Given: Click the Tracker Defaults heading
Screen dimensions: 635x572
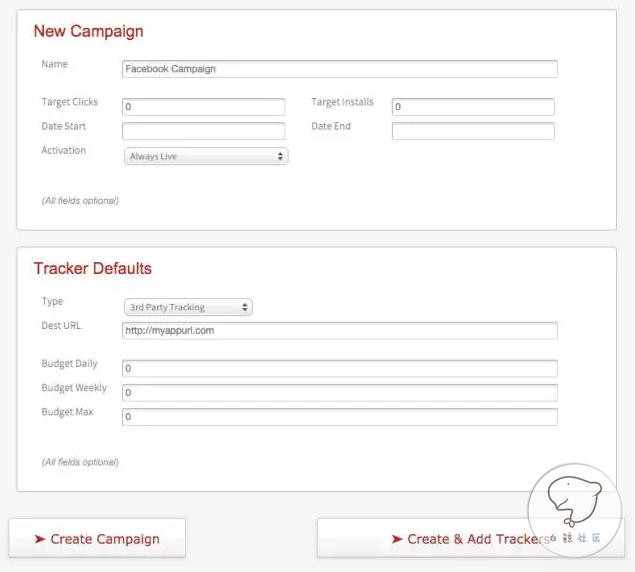Looking at the screenshot, I should (x=93, y=268).
